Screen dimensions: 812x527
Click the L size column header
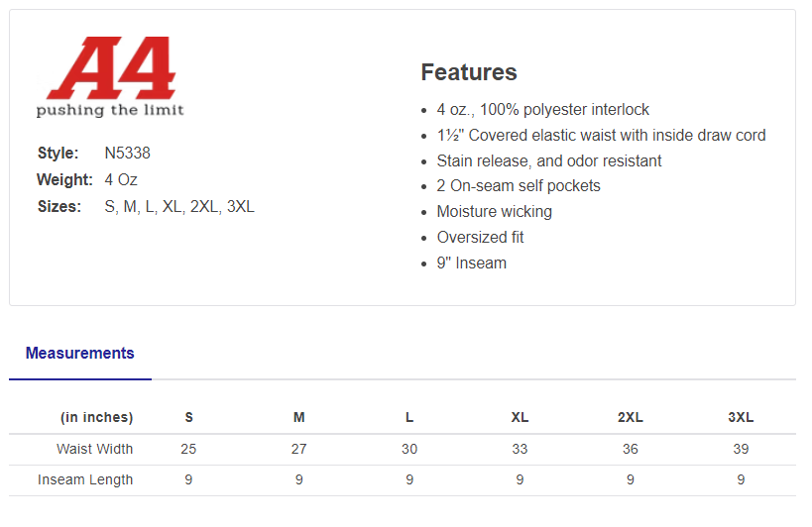(x=409, y=418)
